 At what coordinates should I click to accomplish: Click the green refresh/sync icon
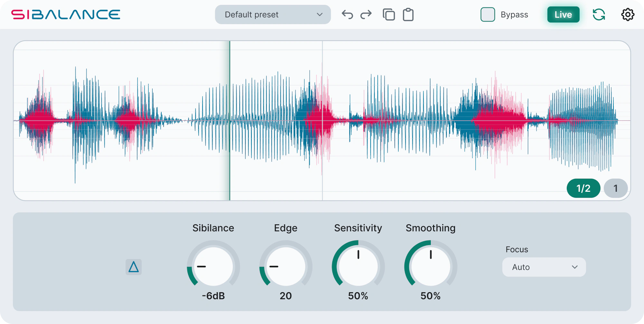coord(599,14)
